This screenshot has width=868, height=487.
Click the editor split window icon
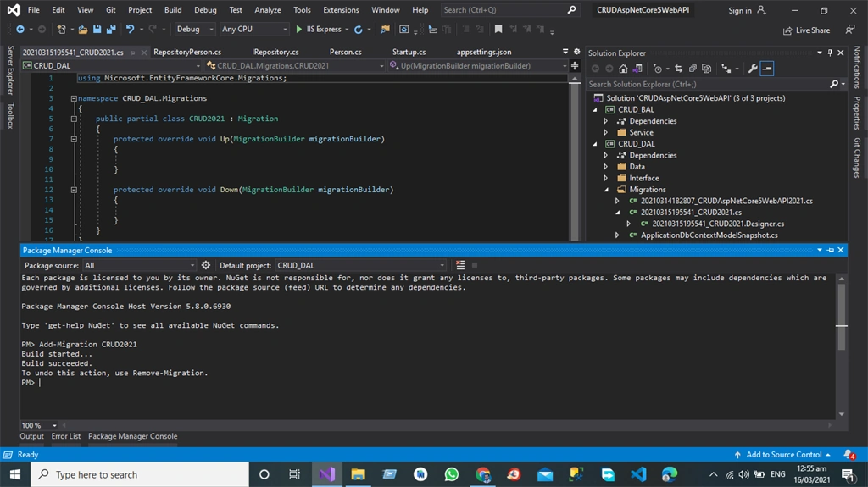(x=575, y=66)
